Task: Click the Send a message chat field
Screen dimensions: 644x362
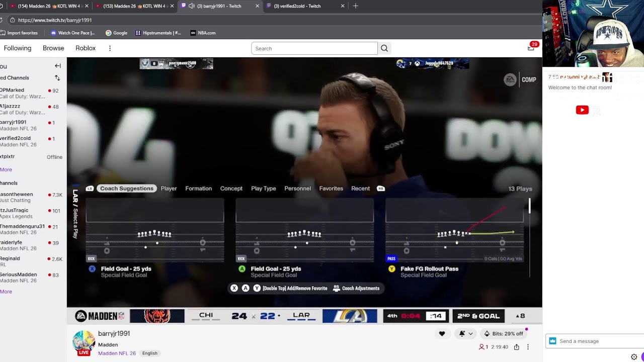Action: [595, 341]
